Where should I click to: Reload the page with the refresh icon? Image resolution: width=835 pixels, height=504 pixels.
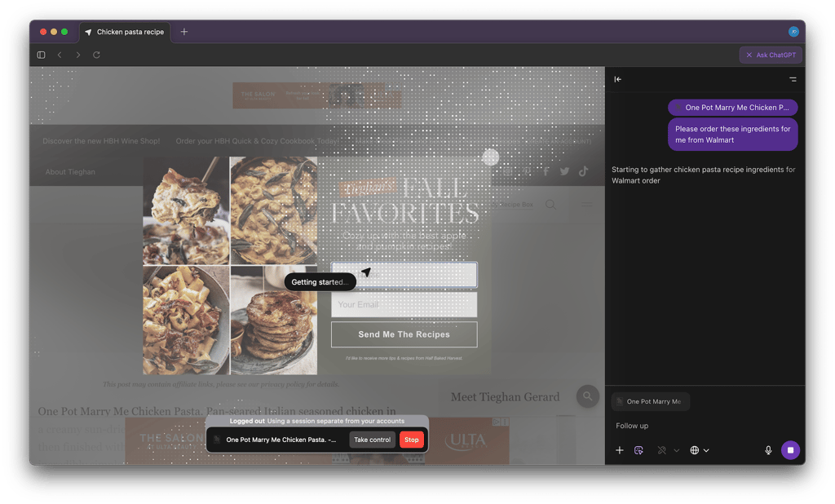96,55
